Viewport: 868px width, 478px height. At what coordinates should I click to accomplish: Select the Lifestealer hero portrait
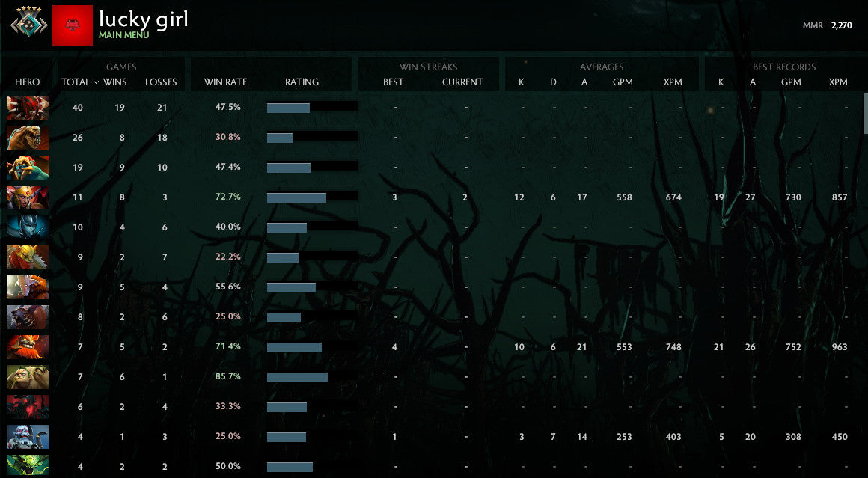point(28,137)
